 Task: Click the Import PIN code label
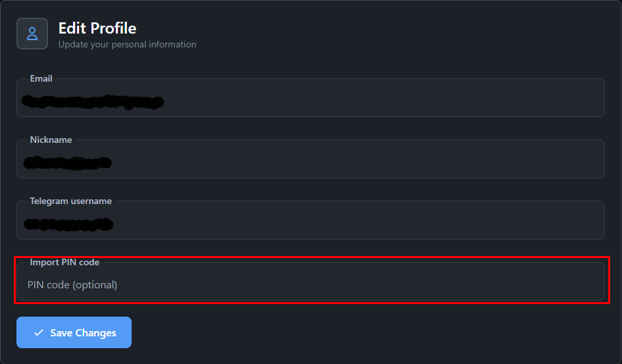(65, 262)
